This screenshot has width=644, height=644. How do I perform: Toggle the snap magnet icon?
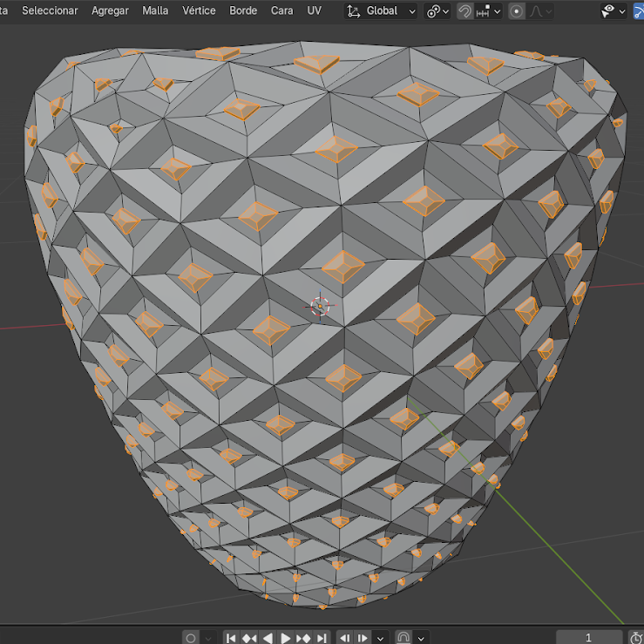point(465,10)
